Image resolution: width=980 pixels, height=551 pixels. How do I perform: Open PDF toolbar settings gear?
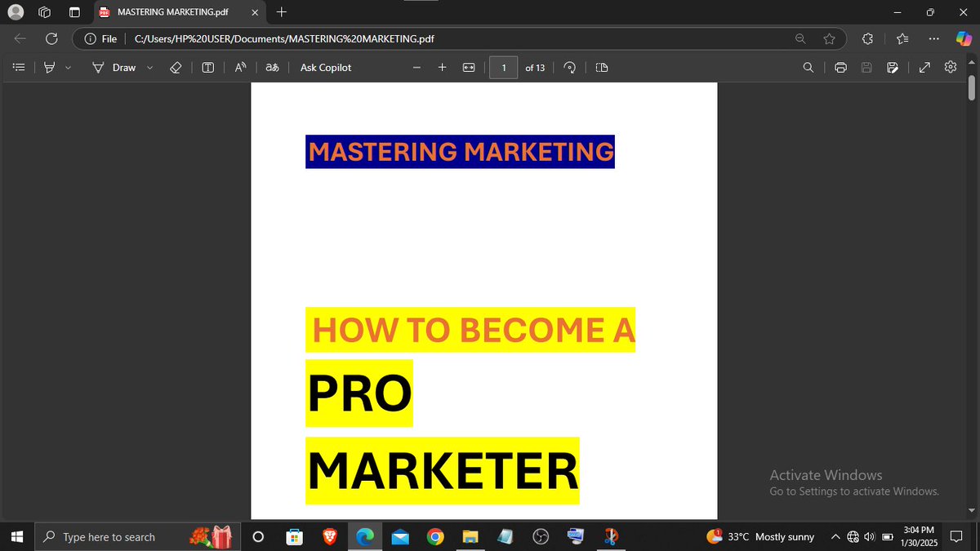pyautogui.click(x=951, y=68)
